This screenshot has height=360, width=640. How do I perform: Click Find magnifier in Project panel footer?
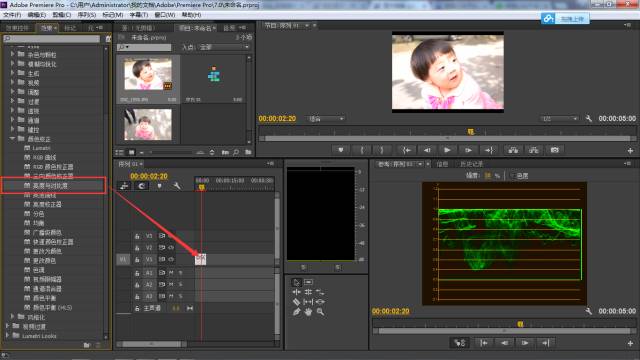236,152
